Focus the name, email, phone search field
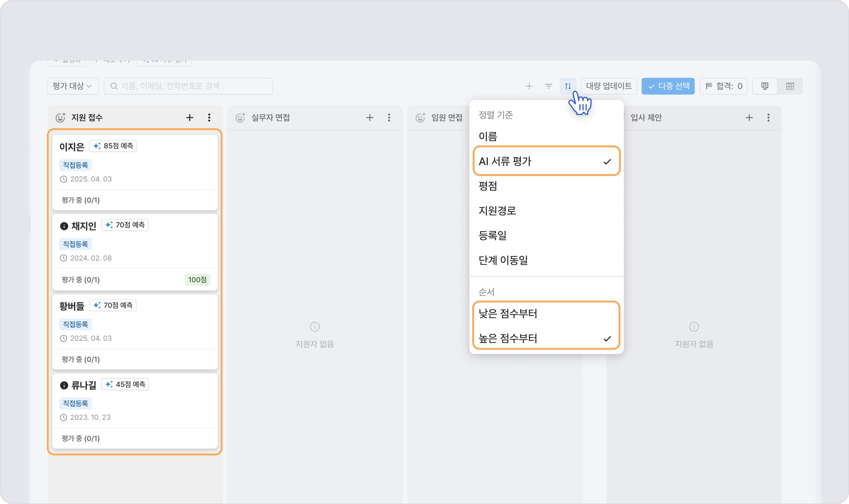Image resolution: width=849 pixels, height=504 pixels. coord(188,86)
